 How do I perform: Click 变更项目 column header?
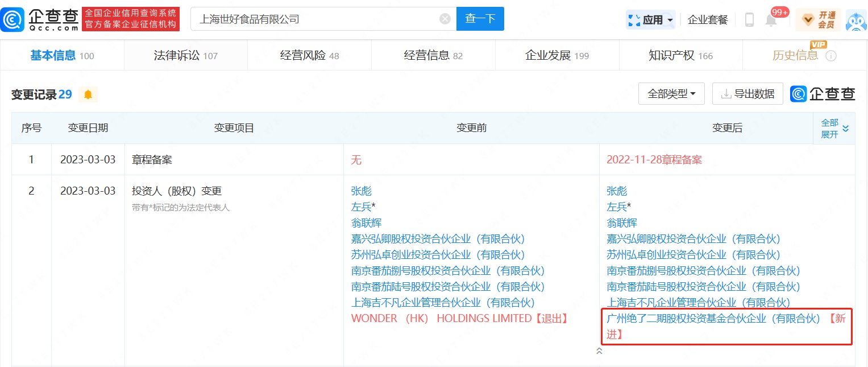pos(234,128)
